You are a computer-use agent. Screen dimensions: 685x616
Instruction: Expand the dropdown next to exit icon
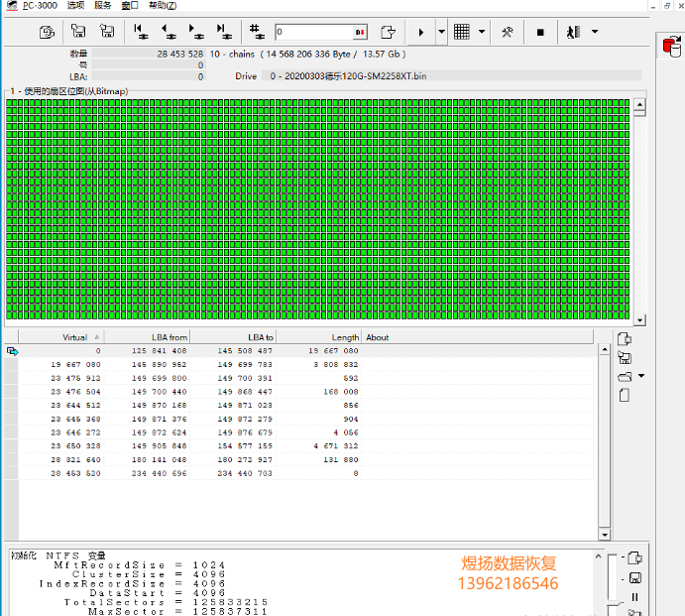(595, 32)
